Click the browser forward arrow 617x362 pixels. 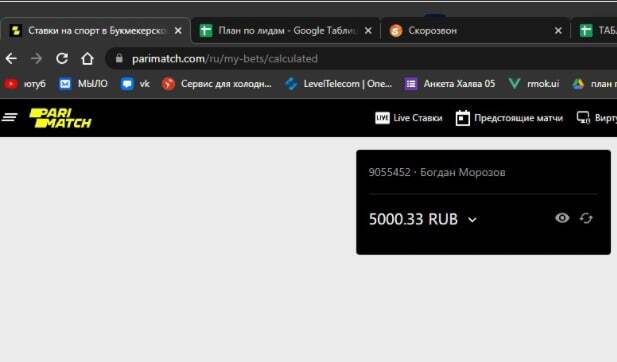[36, 59]
